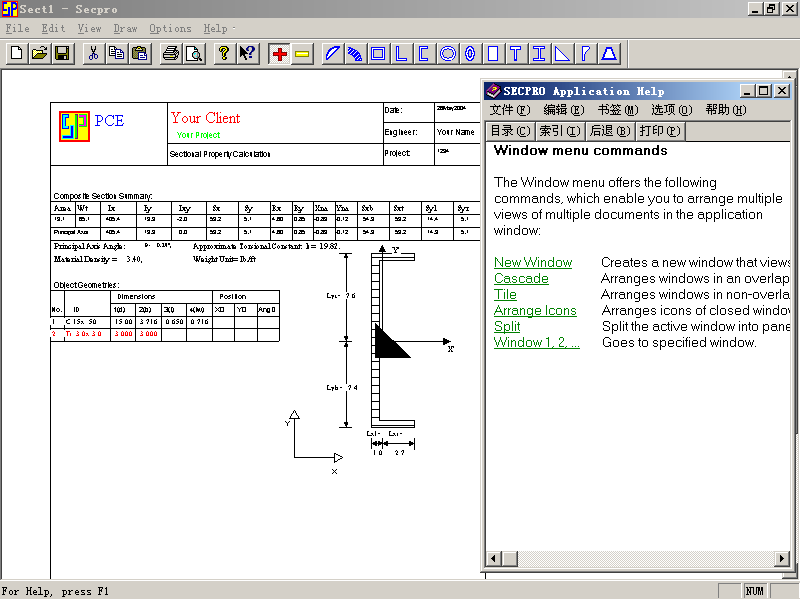This screenshot has width=800, height=600.
Task: Select the trapezoid section shape
Action: click(609, 54)
